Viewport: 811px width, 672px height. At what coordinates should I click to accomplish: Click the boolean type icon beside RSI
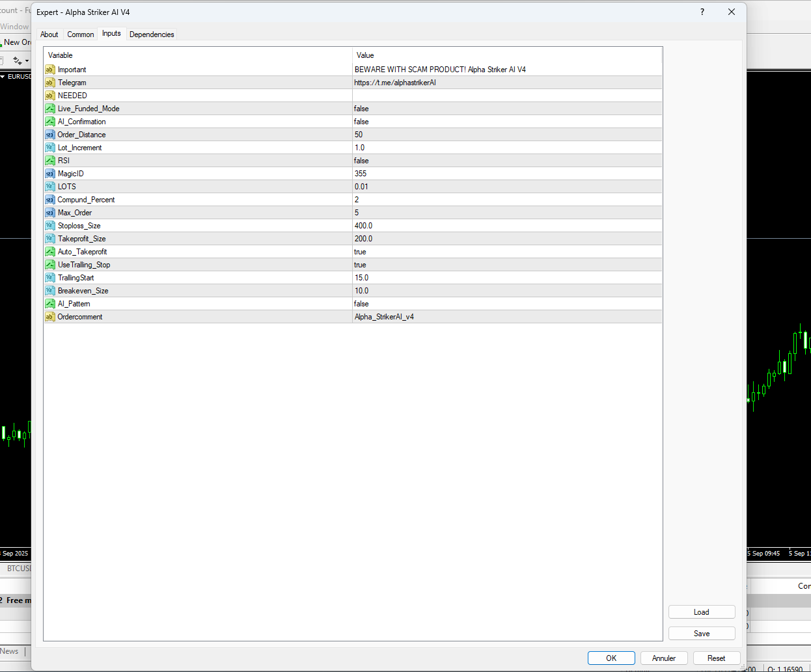coord(49,161)
